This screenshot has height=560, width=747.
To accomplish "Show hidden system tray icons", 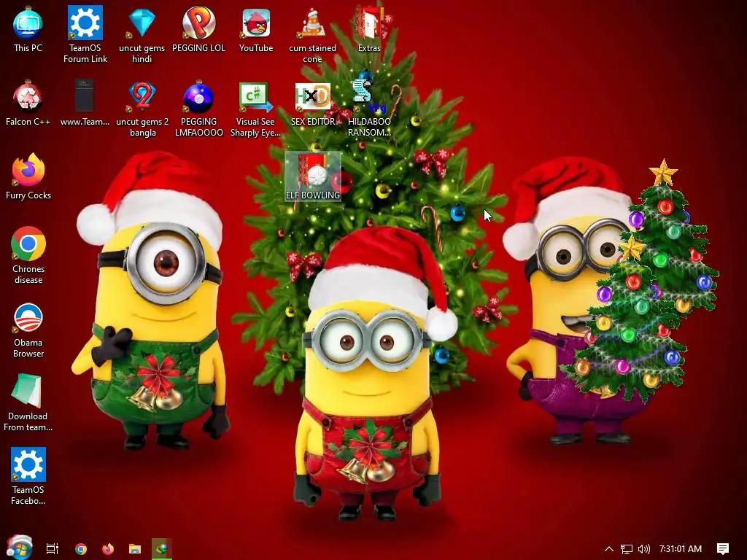I will pyautogui.click(x=609, y=548).
